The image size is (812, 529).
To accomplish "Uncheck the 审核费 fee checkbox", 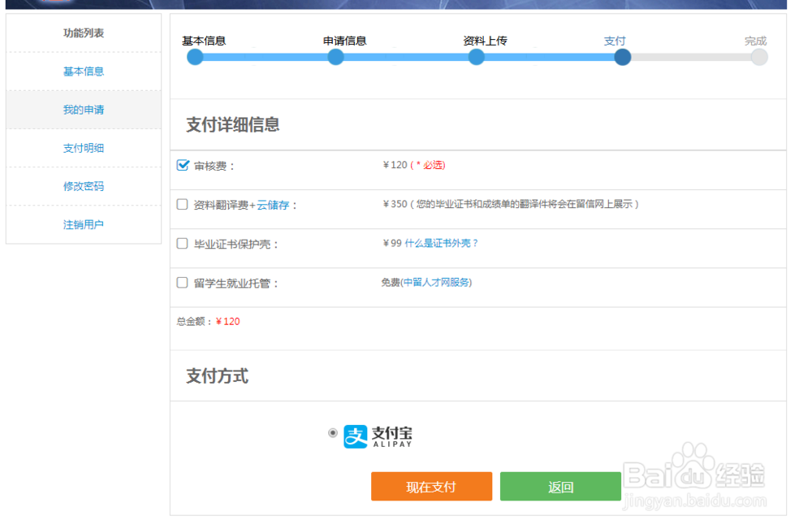I will click(182, 164).
